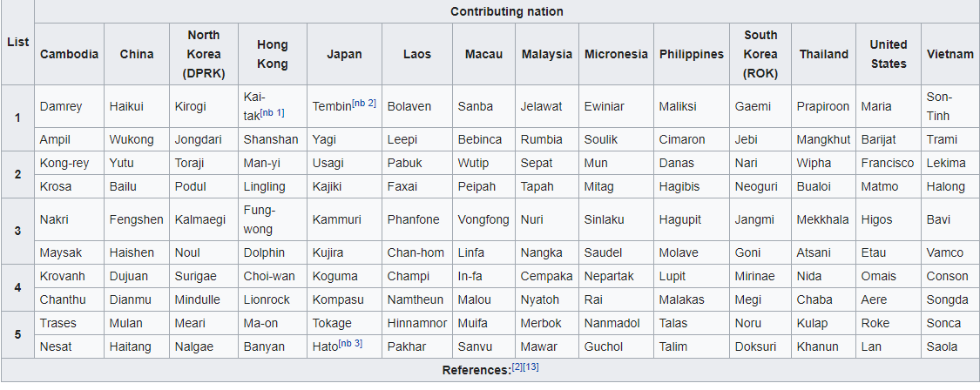Select the Philippines column header
Screen dimensions: 980x390
(x=692, y=54)
